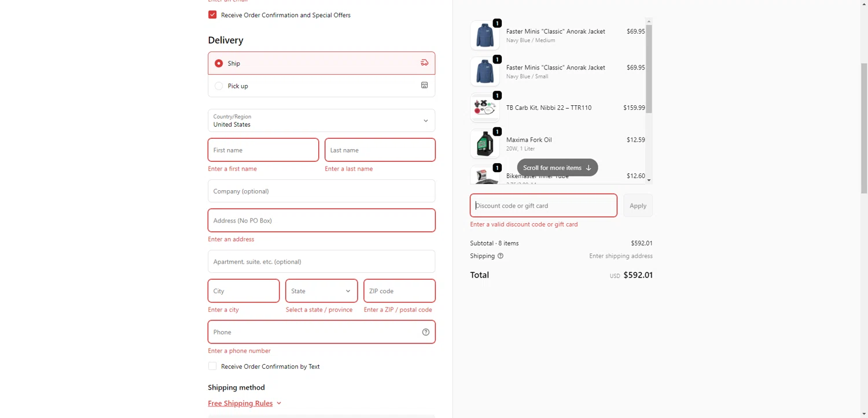Click the Shipping info question mark icon
868x418 pixels.
pos(501,256)
